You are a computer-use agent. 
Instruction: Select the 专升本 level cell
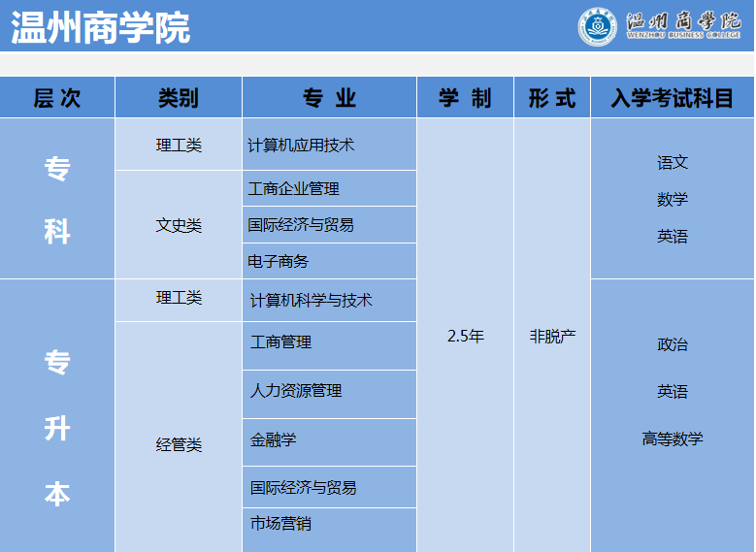tap(57, 415)
